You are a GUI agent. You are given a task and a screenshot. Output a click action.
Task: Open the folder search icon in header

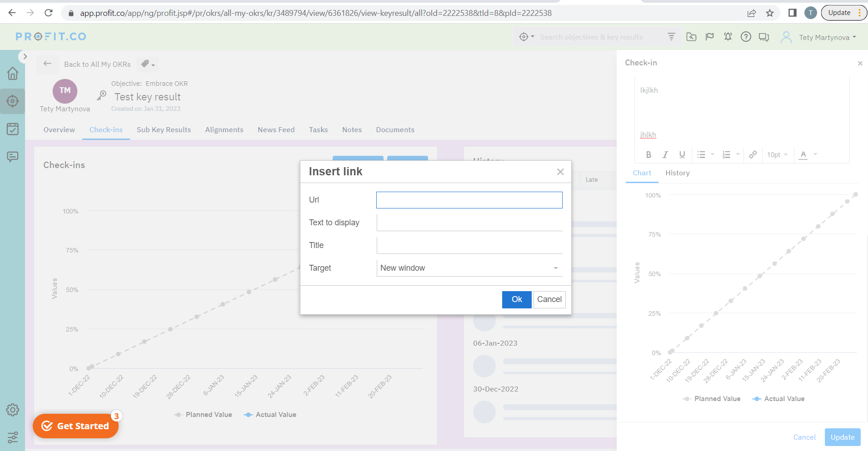pyautogui.click(x=691, y=37)
